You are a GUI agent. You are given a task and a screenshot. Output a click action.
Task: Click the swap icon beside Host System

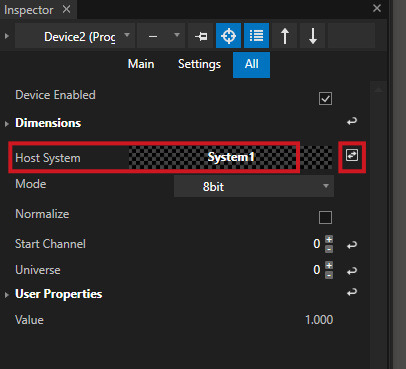[x=352, y=155]
